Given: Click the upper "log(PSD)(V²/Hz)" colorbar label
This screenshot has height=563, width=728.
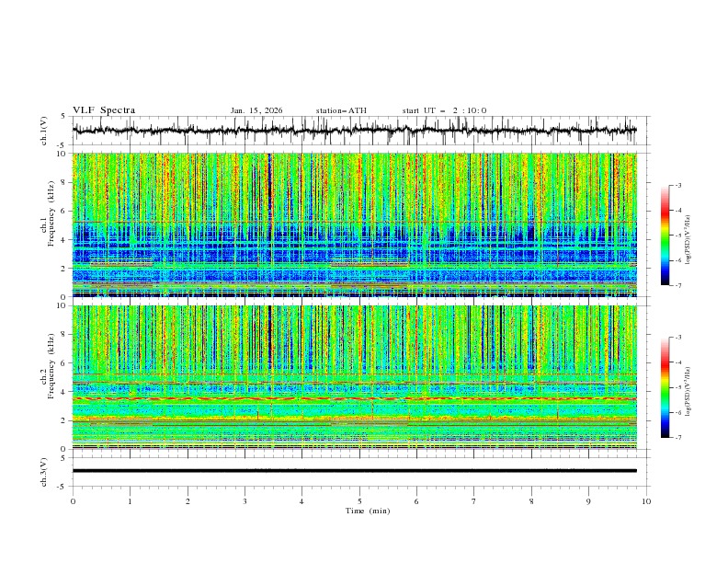Looking at the screenshot, I should [x=688, y=240].
